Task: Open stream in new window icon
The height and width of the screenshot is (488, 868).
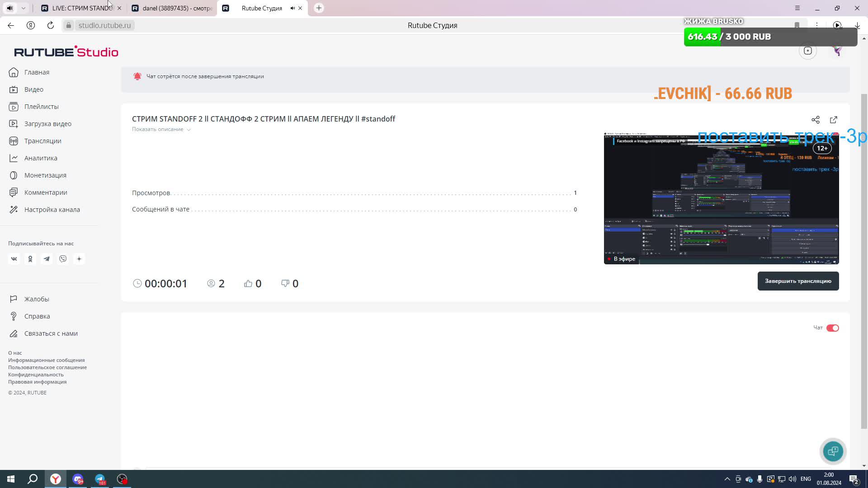Action: tap(834, 120)
